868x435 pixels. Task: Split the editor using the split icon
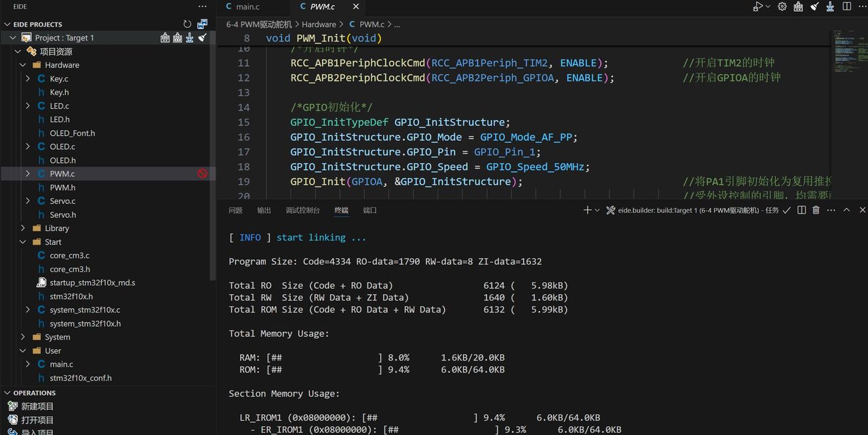point(847,7)
